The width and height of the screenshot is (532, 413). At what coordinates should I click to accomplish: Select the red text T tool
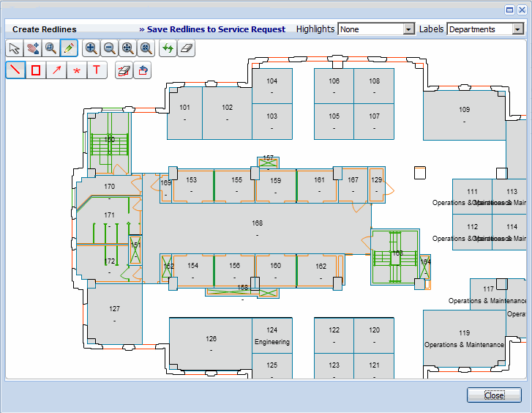pos(97,70)
